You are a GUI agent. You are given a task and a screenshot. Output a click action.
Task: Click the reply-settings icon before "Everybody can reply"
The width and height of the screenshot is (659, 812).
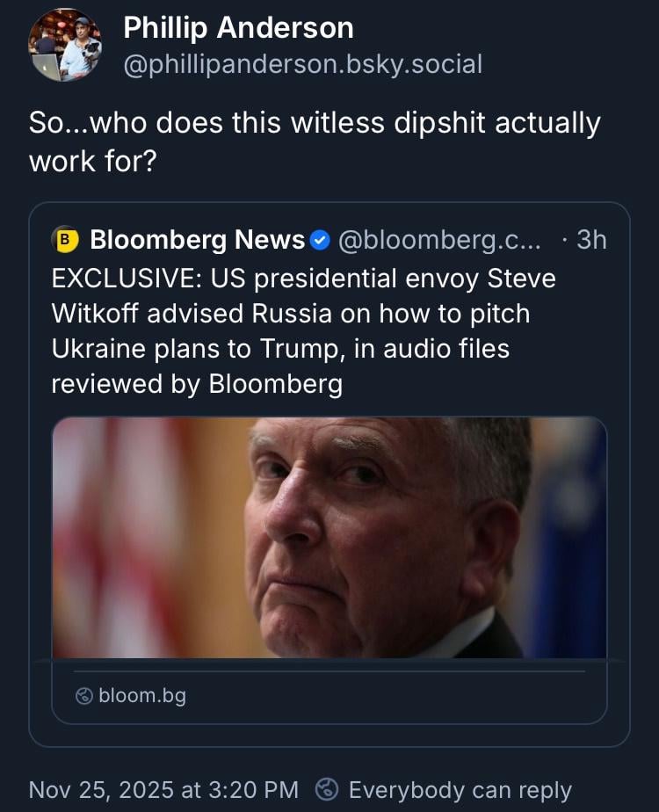point(326,789)
